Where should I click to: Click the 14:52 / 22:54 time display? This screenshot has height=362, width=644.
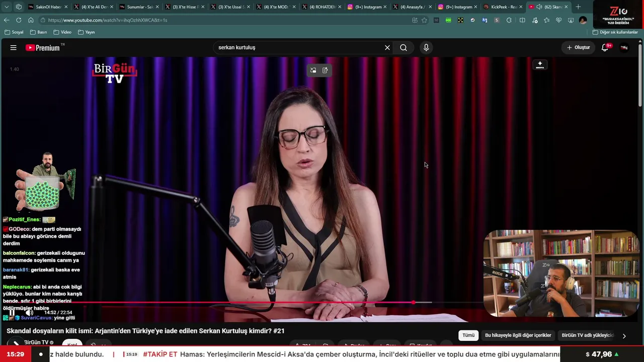pos(58,313)
